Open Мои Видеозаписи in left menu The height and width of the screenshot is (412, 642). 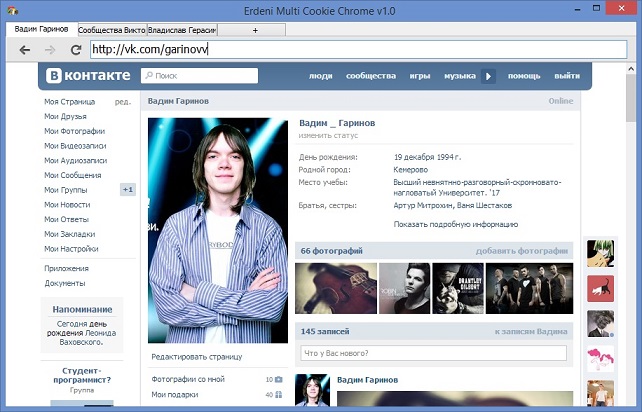75,146
